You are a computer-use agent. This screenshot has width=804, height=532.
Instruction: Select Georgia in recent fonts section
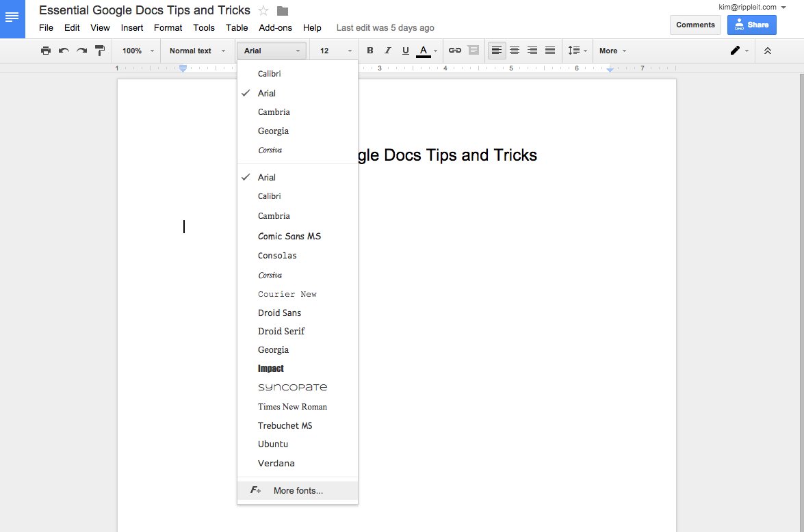[x=298, y=131]
